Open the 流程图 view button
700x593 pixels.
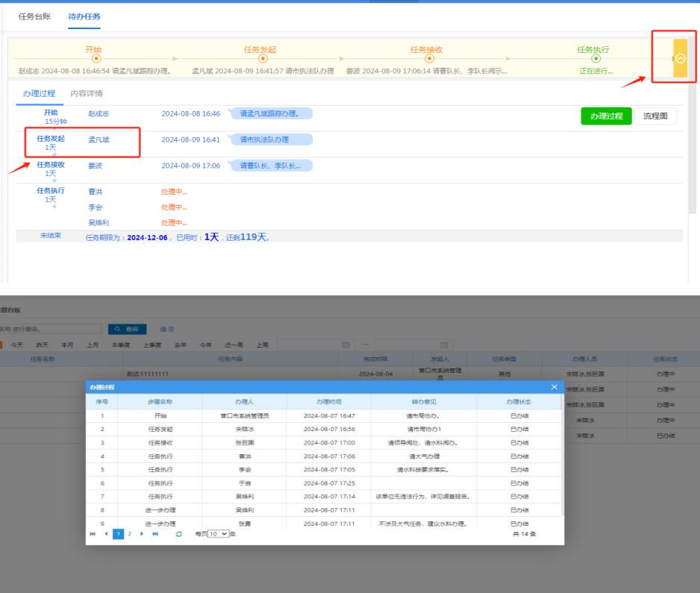(654, 116)
